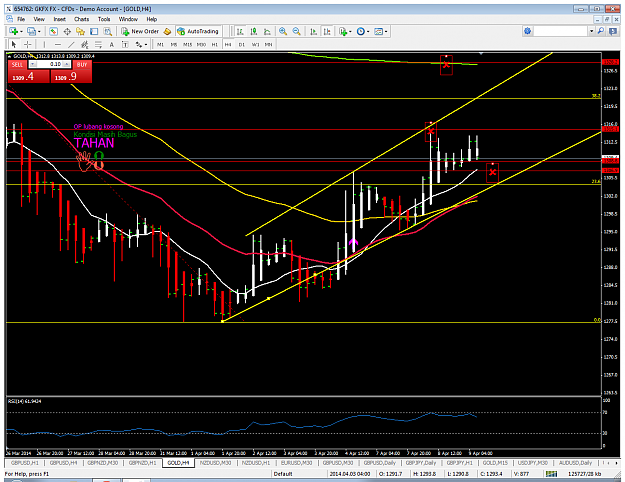
Task: Switch to the GBPUSD,H1 chart tab
Action: [x=25, y=463]
